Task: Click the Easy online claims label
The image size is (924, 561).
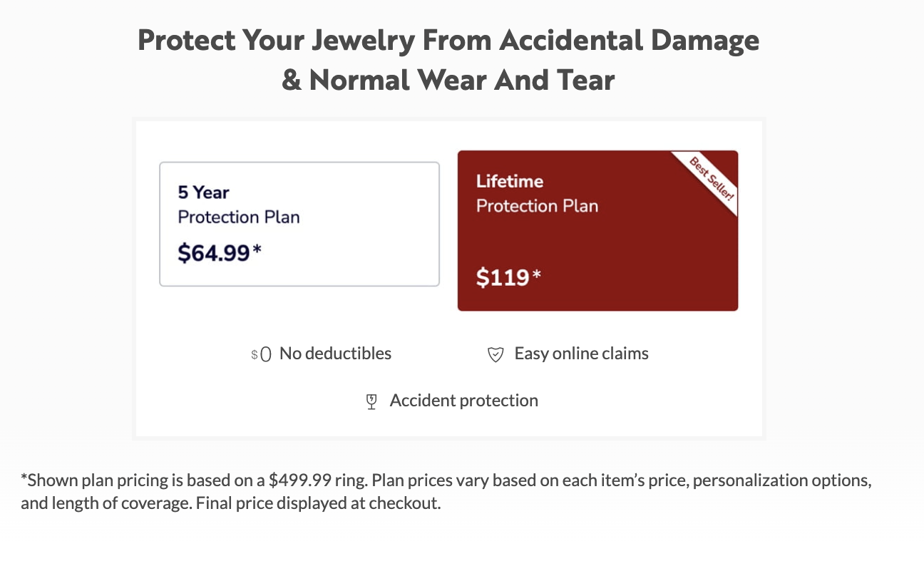Action: [x=582, y=354]
